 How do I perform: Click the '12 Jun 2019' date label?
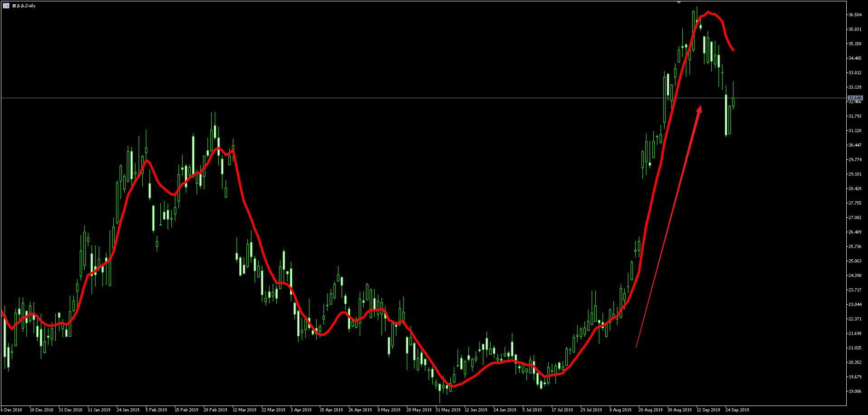click(x=476, y=410)
